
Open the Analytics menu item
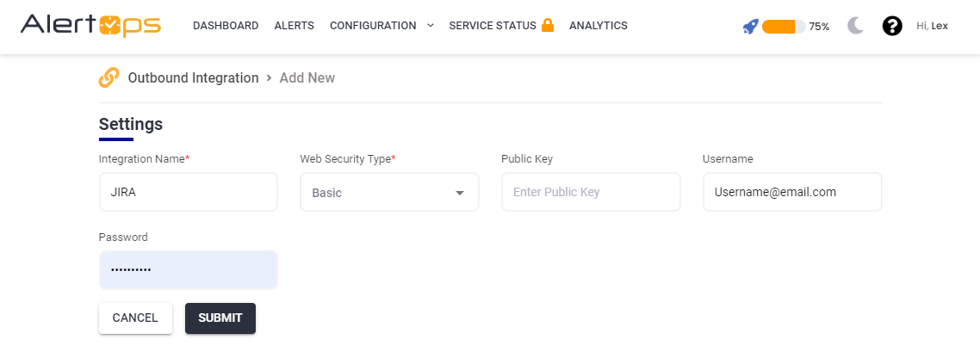click(599, 26)
